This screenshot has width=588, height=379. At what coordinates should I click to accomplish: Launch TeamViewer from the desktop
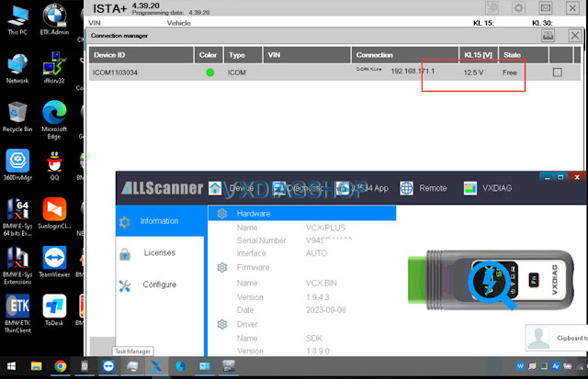[x=54, y=262]
